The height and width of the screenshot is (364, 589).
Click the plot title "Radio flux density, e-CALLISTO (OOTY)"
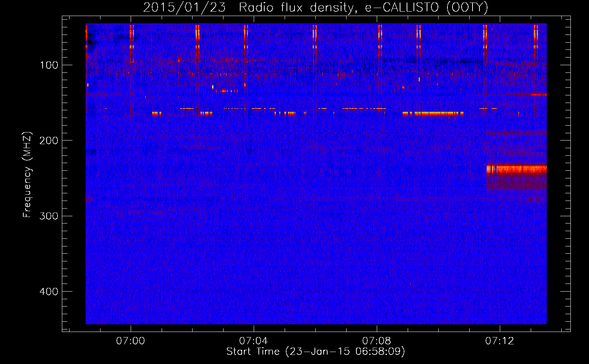363,8
